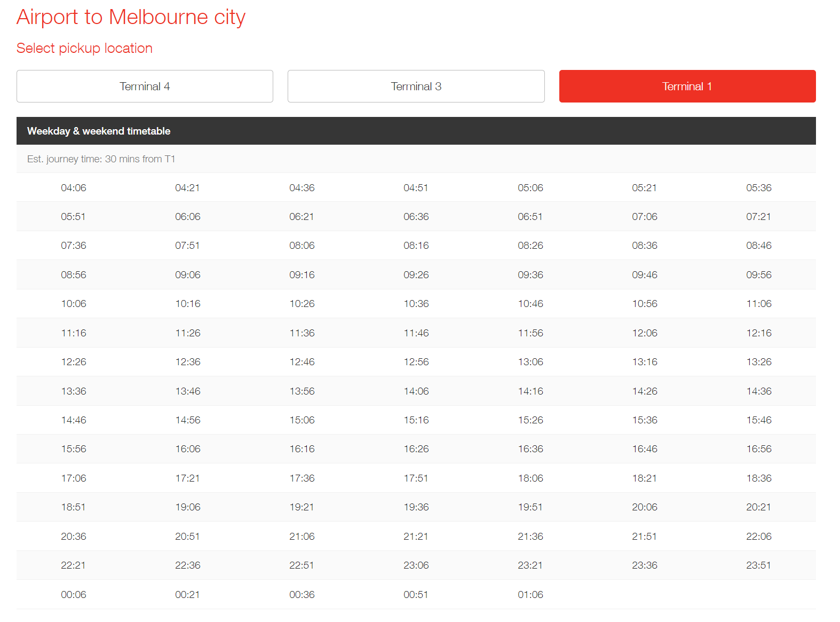Image resolution: width=840 pixels, height=622 pixels.
Task: Click the 08:56 departure time
Action: [74, 275]
